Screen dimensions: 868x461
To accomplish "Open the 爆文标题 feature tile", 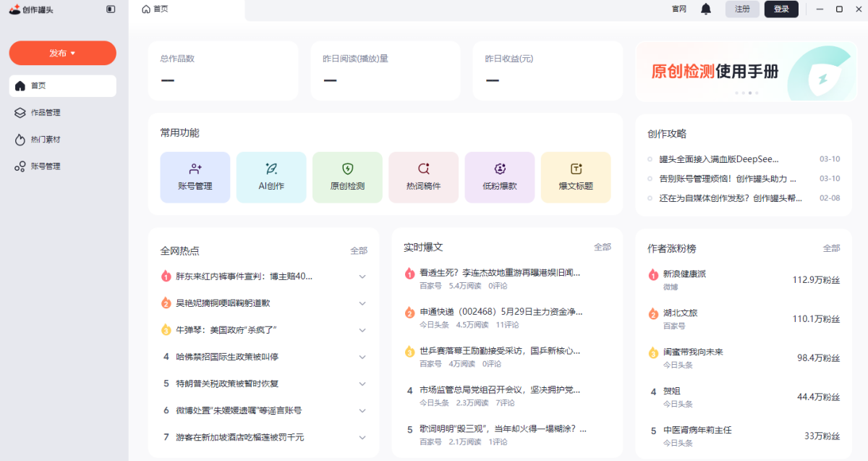I will coord(576,177).
